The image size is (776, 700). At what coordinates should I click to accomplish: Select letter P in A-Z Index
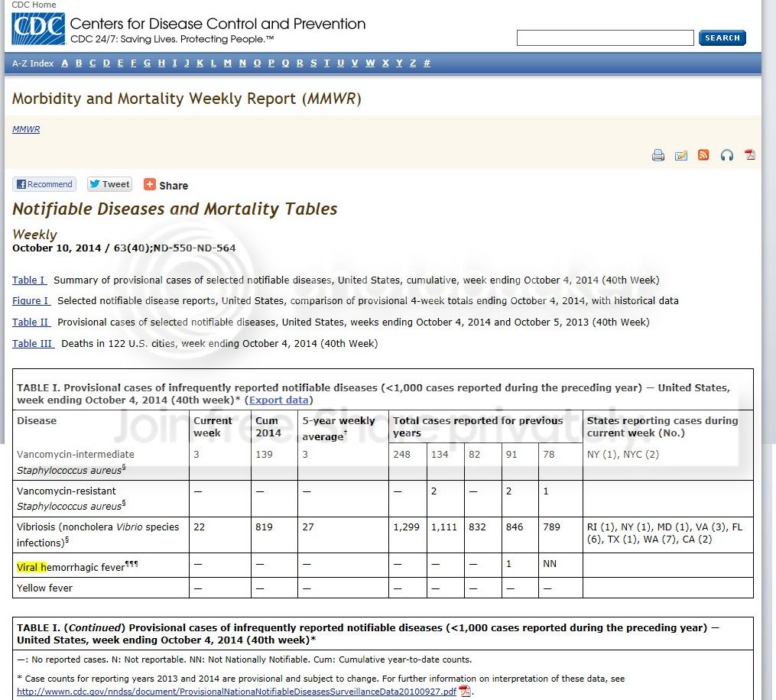(271, 63)
